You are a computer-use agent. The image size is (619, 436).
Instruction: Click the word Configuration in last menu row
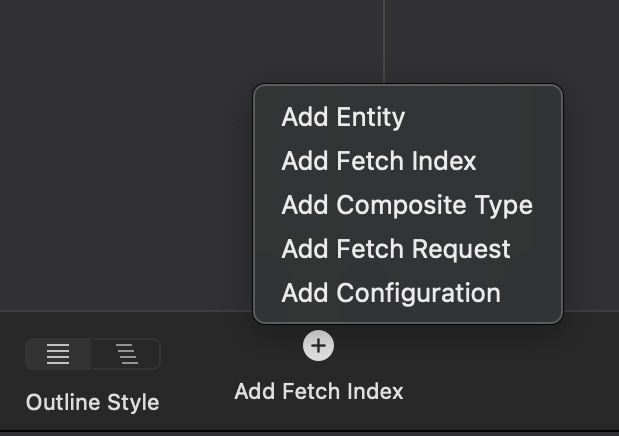(418, 293)
